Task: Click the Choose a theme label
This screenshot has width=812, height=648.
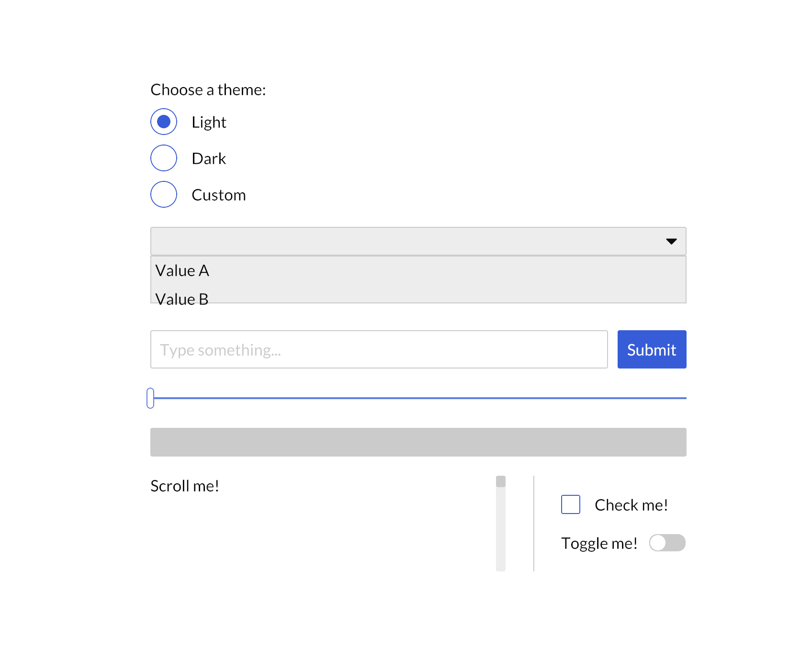Action: point(209,89)
